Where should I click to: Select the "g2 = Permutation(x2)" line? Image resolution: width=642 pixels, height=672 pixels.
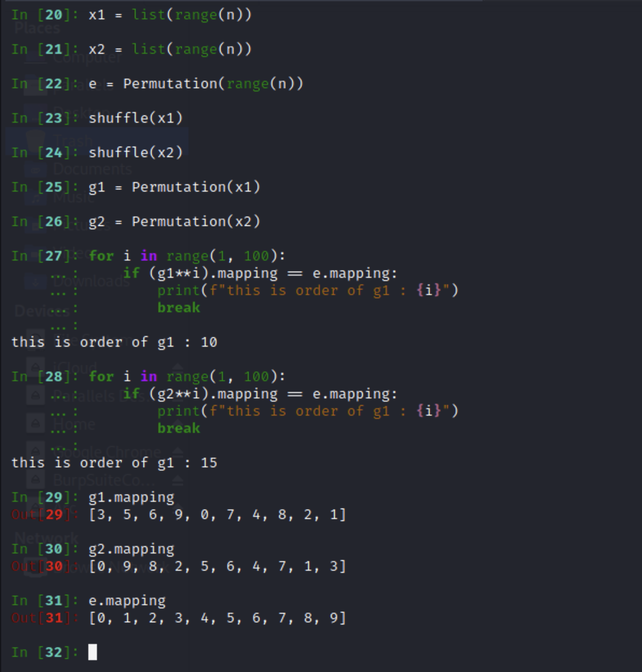point(175,221)
